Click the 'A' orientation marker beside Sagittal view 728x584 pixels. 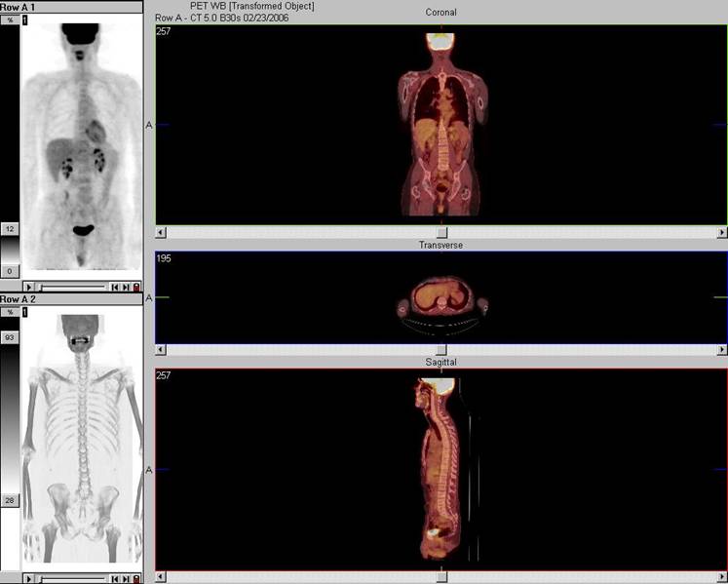click(149, 470)
